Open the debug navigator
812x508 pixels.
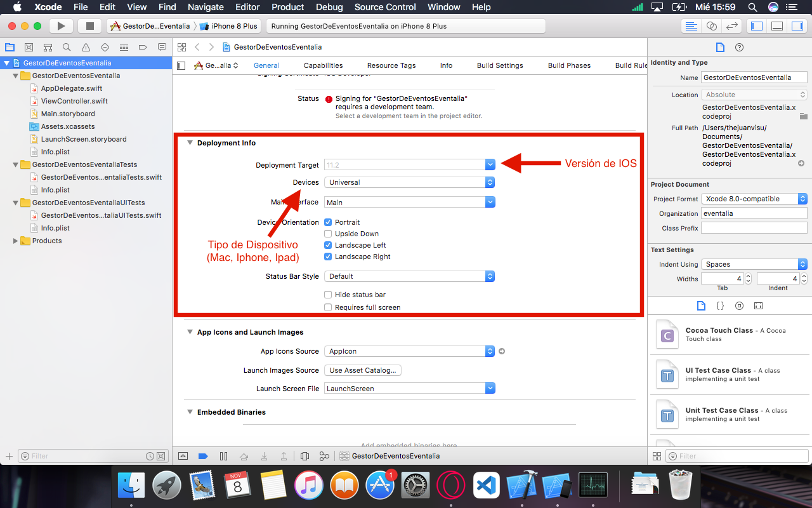[x=124, y=48]
